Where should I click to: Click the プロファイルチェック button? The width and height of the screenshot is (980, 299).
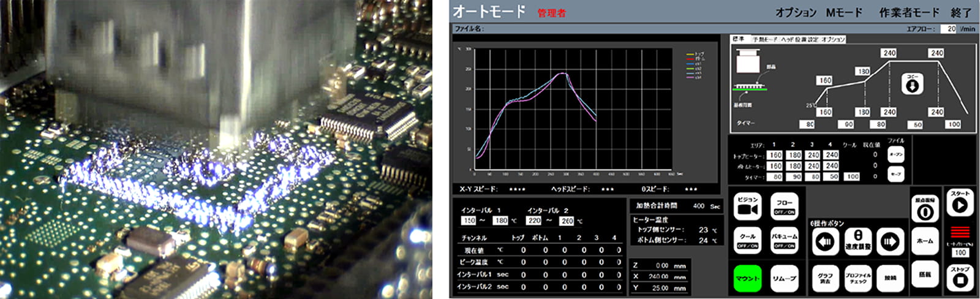point(858,278)
